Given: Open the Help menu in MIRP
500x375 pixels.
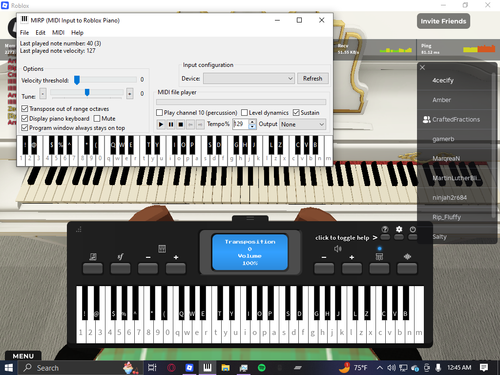Looking at the screenshot, I should tap(77, 33).
